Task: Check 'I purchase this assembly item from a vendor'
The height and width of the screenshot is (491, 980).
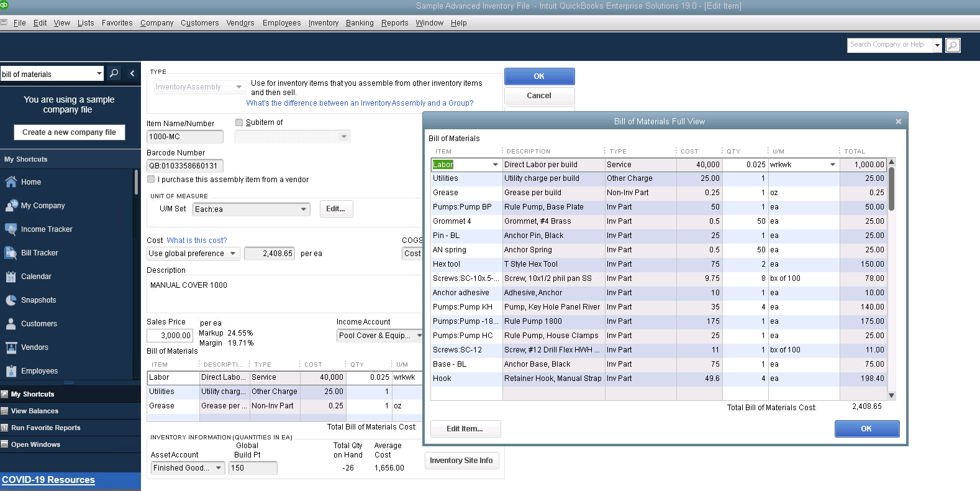Action: coord(151,180)
